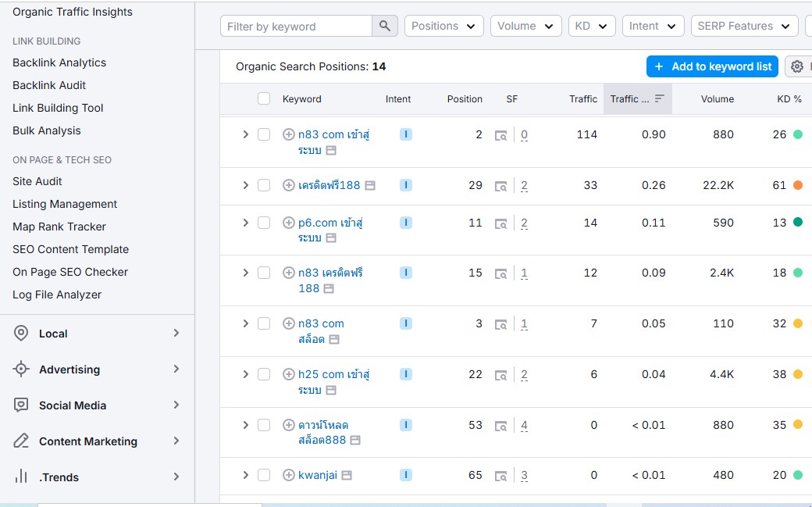Select the checkbox for เครดิตฟรี188 keyword row
The image size is (812, 507).
[264, 185]
